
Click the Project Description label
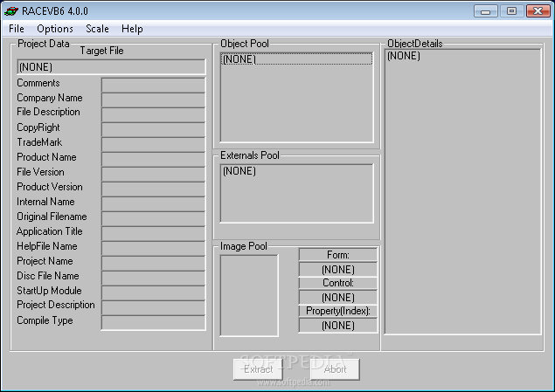pyautogui.click(x=56, y=305)
